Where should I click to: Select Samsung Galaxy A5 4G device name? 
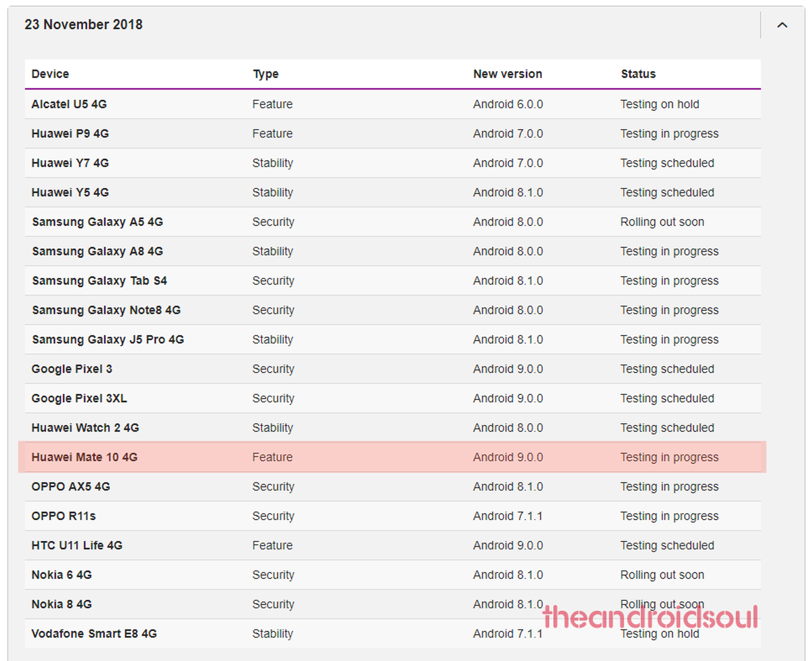[x=97, y=222]
